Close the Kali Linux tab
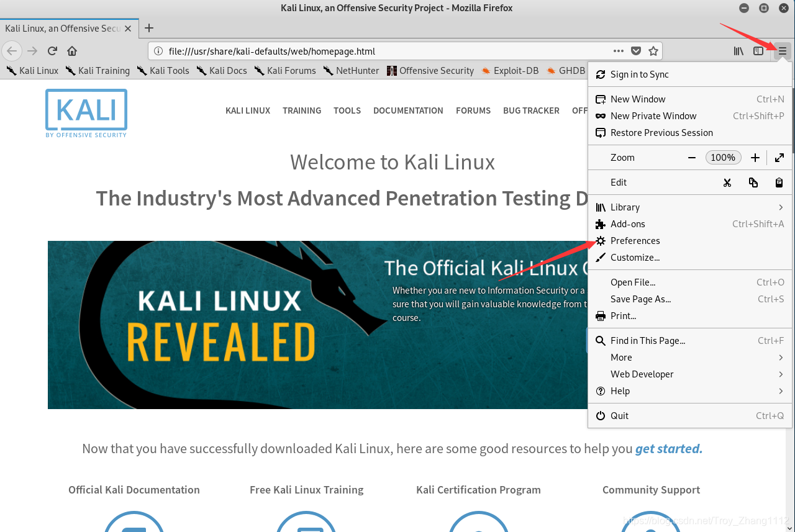Screen dimensions: 795x532 [128, 29]
